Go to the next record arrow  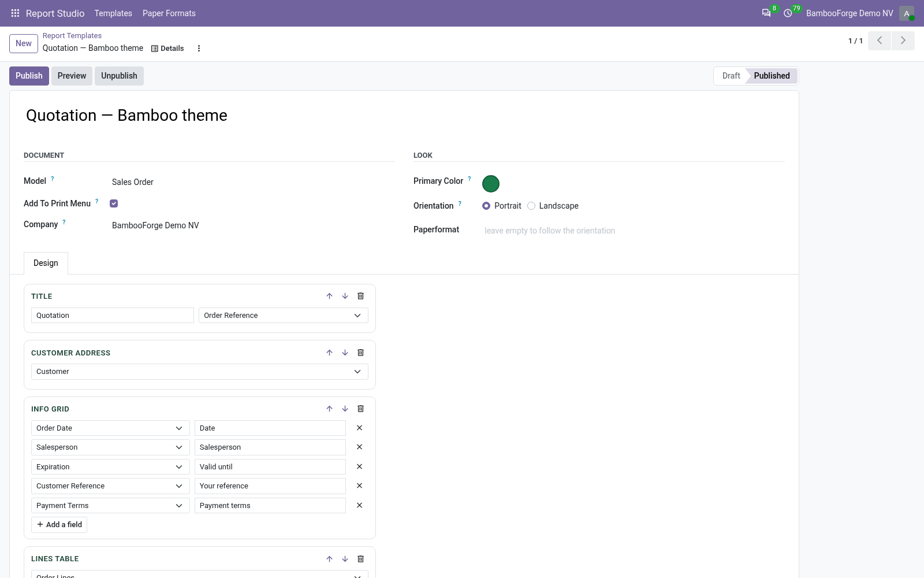pyautogui.click(x=903, y=40)
